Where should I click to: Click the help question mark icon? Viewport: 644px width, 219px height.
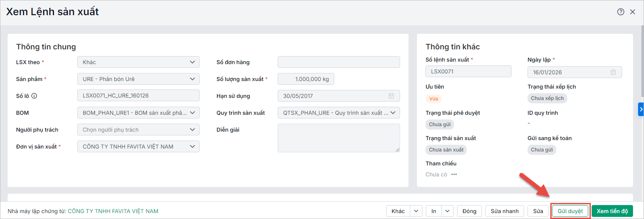pos(620,12)
